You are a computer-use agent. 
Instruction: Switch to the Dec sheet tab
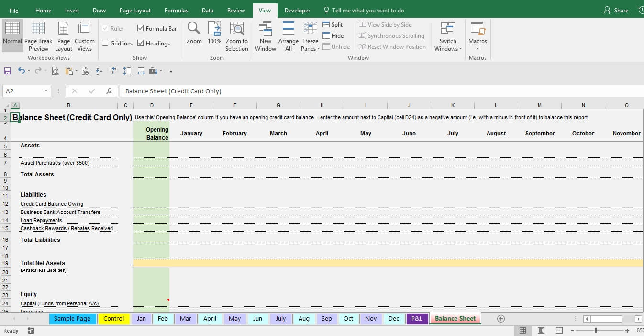[394, 318]
